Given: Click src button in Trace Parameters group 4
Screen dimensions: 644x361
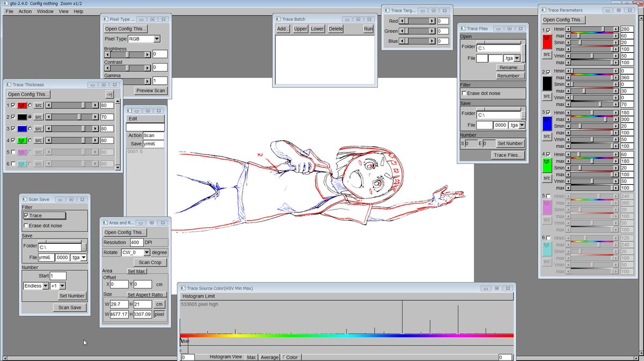Looking at the screenshot, I should pos(547,178).
